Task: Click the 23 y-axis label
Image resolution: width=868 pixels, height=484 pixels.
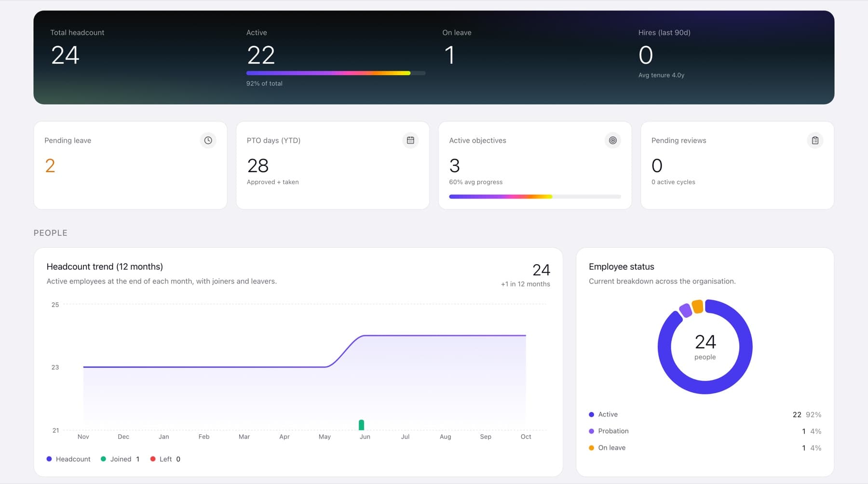Action: coord(55,367)
